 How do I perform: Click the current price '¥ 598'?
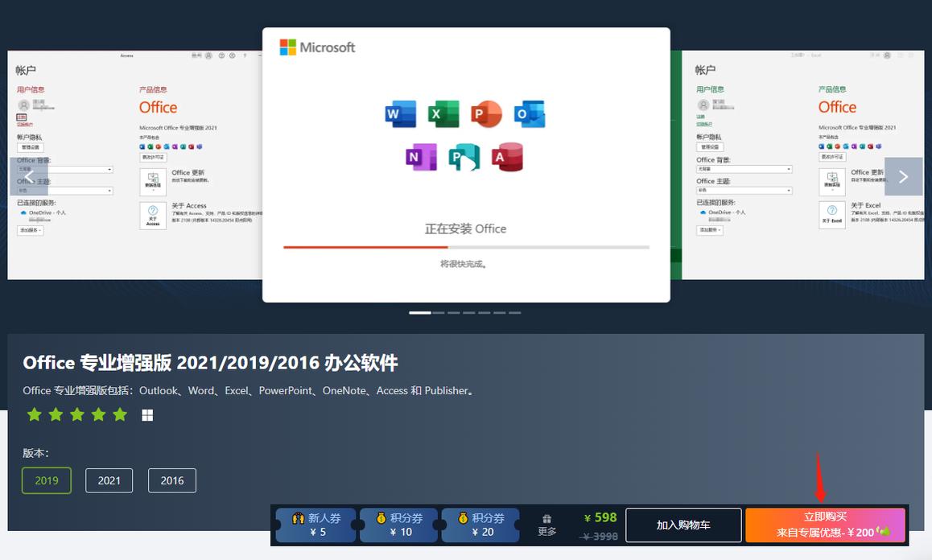(600, 518)
